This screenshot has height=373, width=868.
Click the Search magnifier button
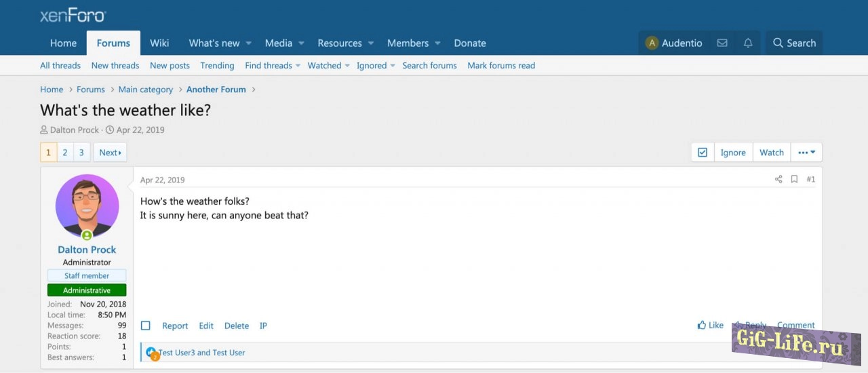794,43
